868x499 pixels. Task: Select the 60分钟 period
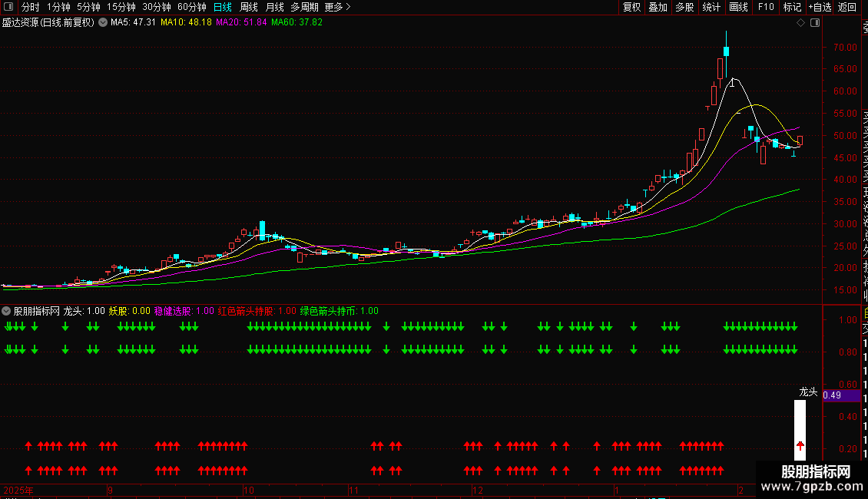191,7
